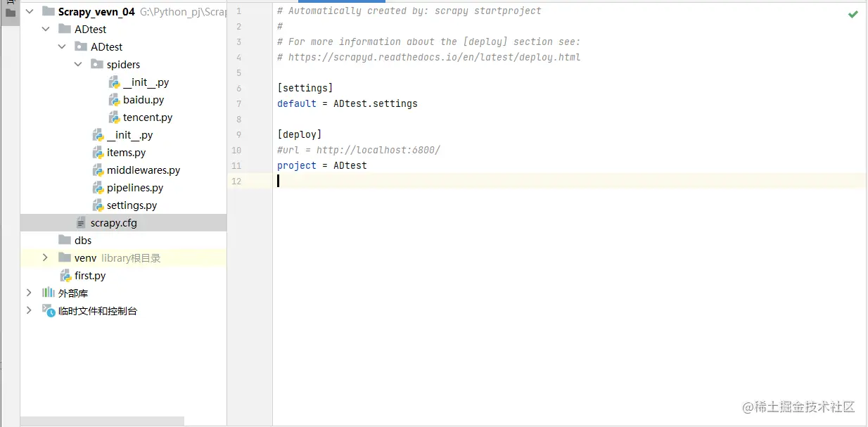Image resolution: width=868 pixels, height=427 pixels.
Task: Click the external libraries bar-chart icon
Action: coord(49,293)
